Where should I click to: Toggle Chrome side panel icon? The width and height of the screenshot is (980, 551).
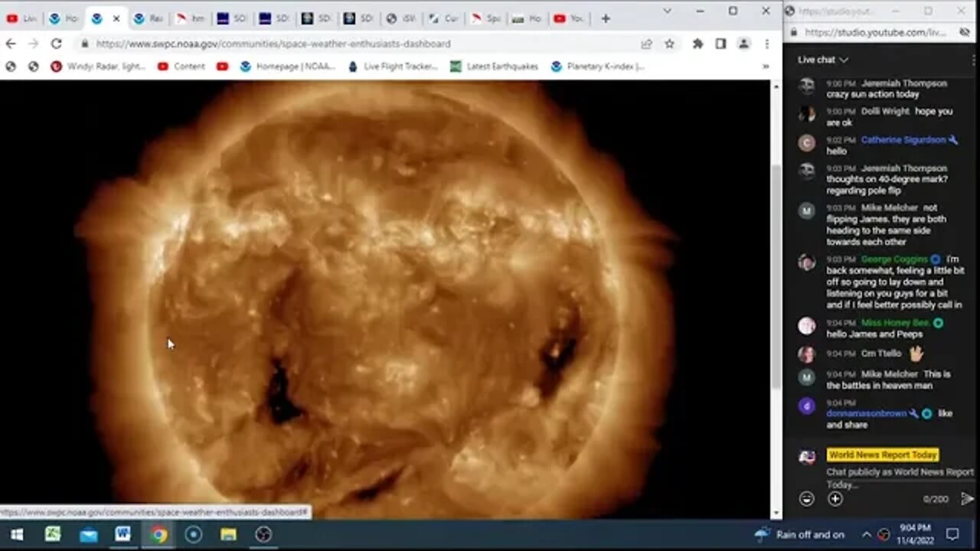[720, 44]
